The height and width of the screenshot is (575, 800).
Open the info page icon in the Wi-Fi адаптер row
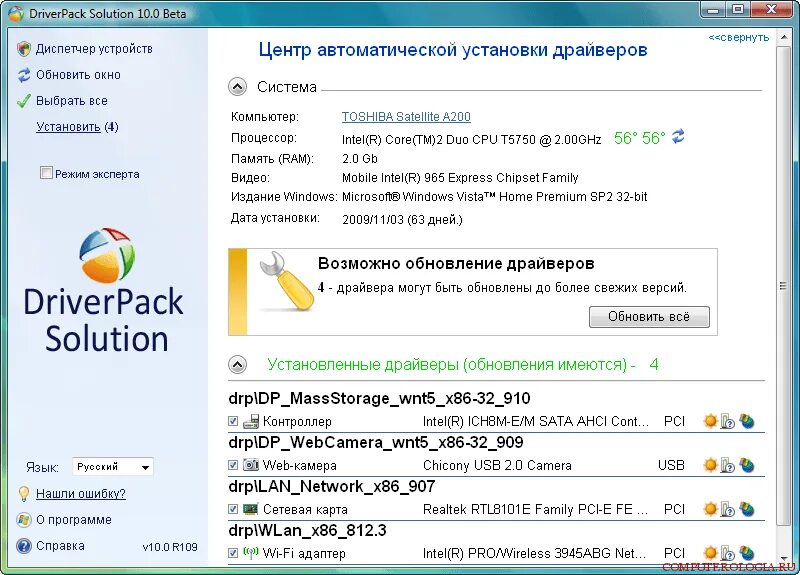[x=728, y=553]
